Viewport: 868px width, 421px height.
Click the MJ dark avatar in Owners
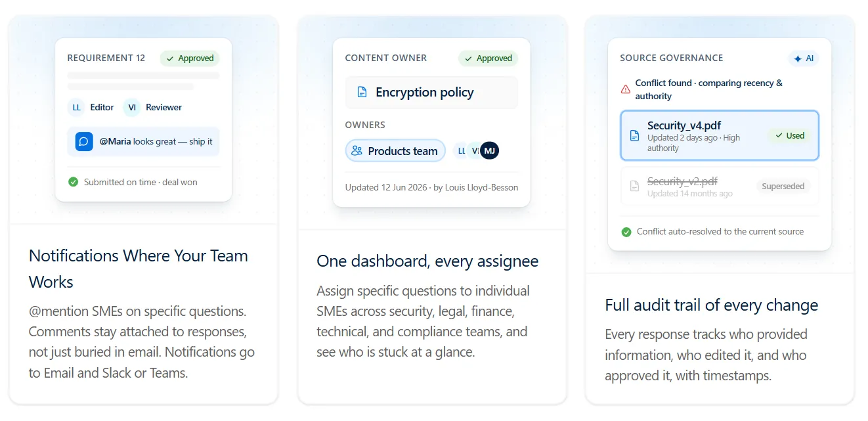[490, 151]
